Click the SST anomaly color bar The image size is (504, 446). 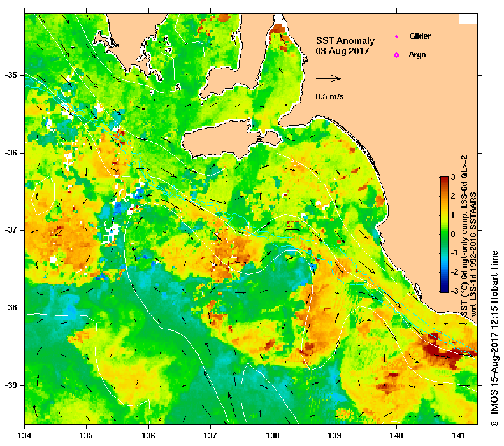click(x=444, y=234)
